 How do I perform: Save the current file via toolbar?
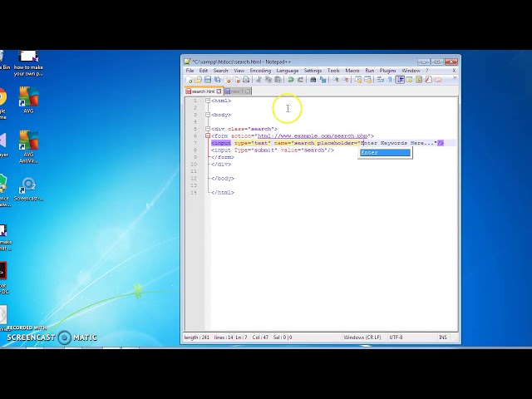[208, 80]
